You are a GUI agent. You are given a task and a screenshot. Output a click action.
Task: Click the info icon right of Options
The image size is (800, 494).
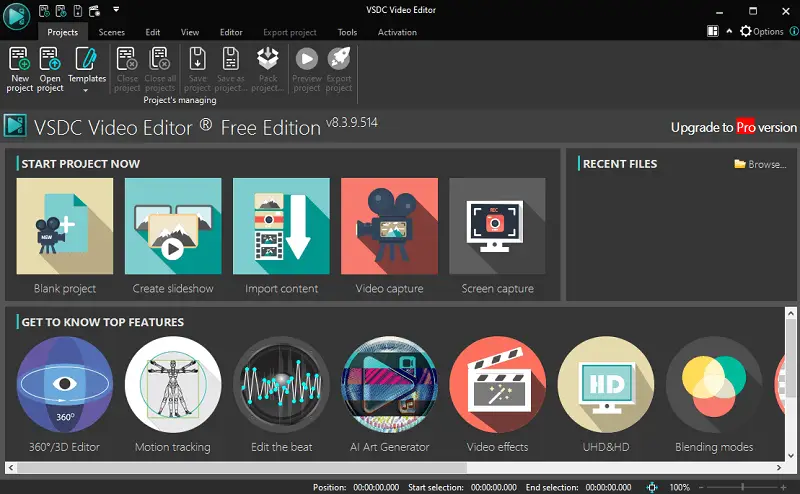tap(794, 31)
